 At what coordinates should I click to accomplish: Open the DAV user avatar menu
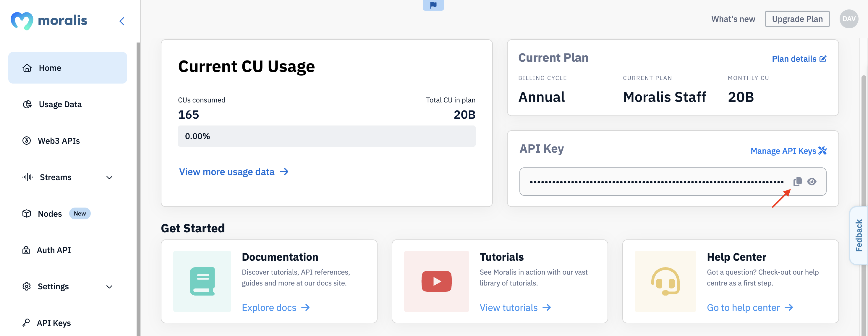click(849, 19)
